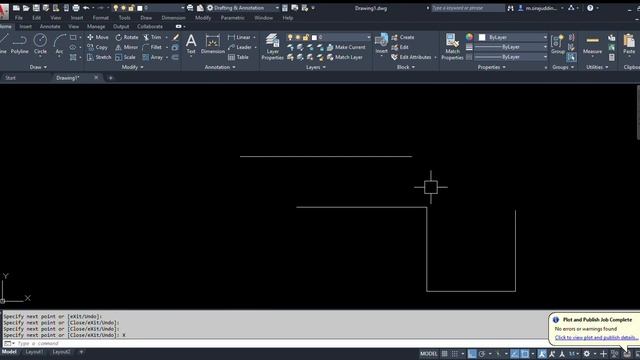Click the Match Layer button

(x=344, y=58)
